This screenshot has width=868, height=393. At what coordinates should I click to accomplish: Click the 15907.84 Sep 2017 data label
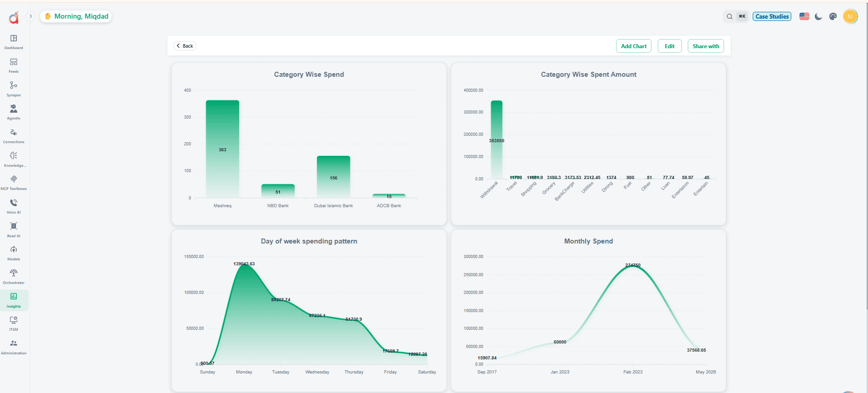tap(487, 358)
